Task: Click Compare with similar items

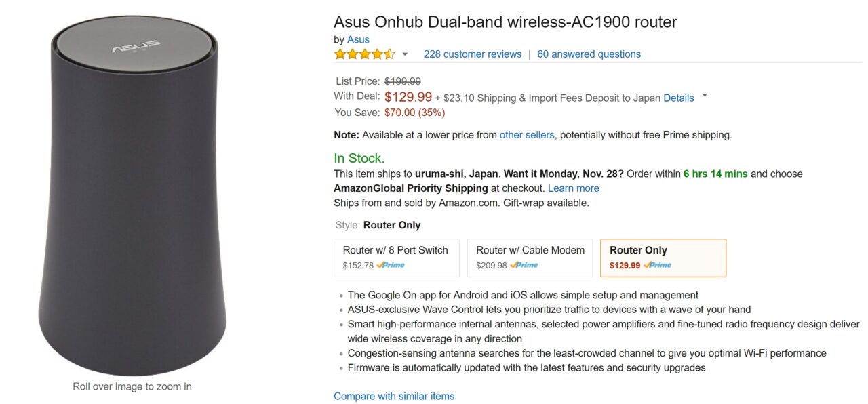Action: pos(394,396)
